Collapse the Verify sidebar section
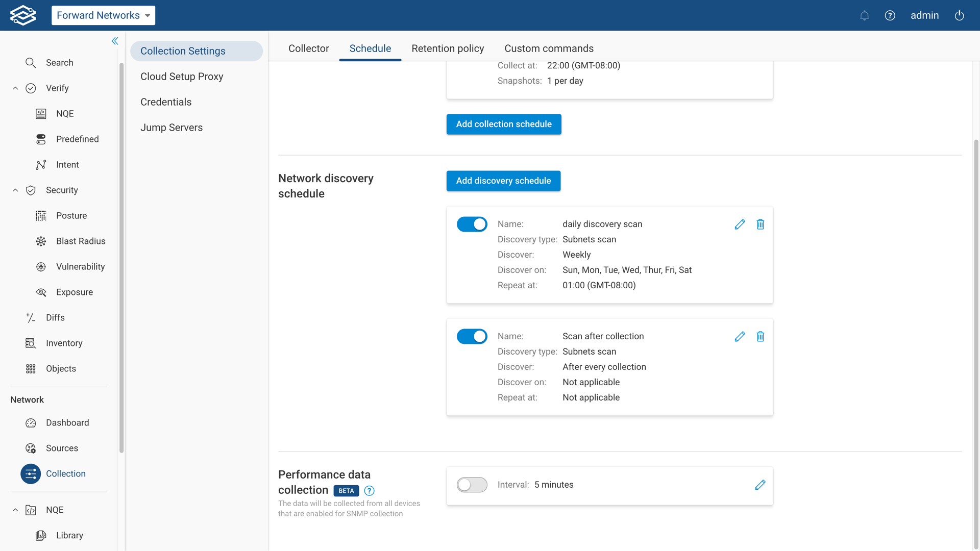This screenshot has width=980, height=551. point(15,88)
